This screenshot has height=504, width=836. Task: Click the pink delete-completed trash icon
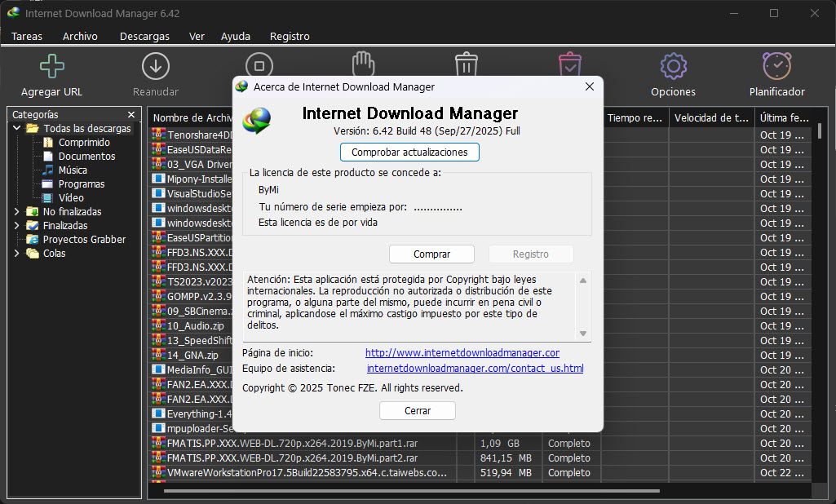[x=570, y=64]
